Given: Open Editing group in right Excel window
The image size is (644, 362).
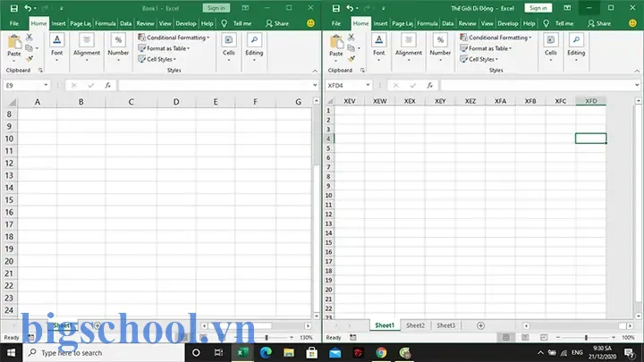Looking at the screenshot, I should click(576, 48).
